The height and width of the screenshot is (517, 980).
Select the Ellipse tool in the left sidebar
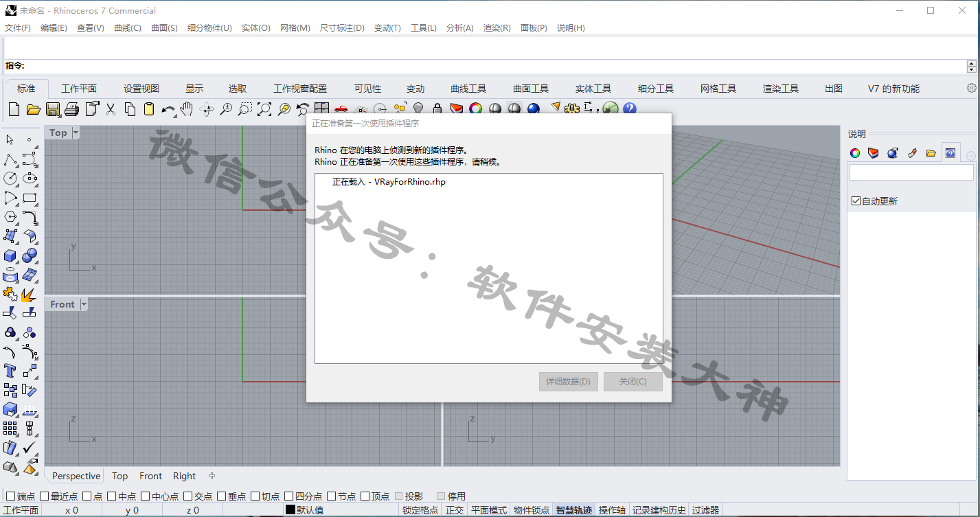[x=30, y=179]
